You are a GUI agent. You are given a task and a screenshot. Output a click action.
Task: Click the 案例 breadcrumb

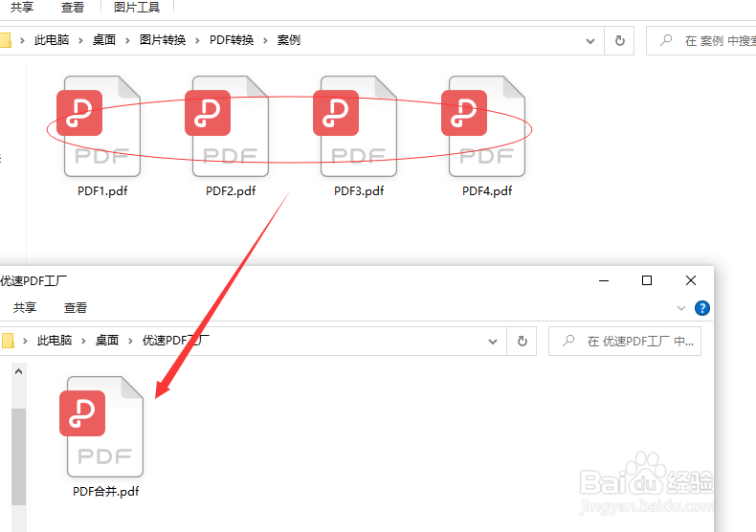coord(289,40)
